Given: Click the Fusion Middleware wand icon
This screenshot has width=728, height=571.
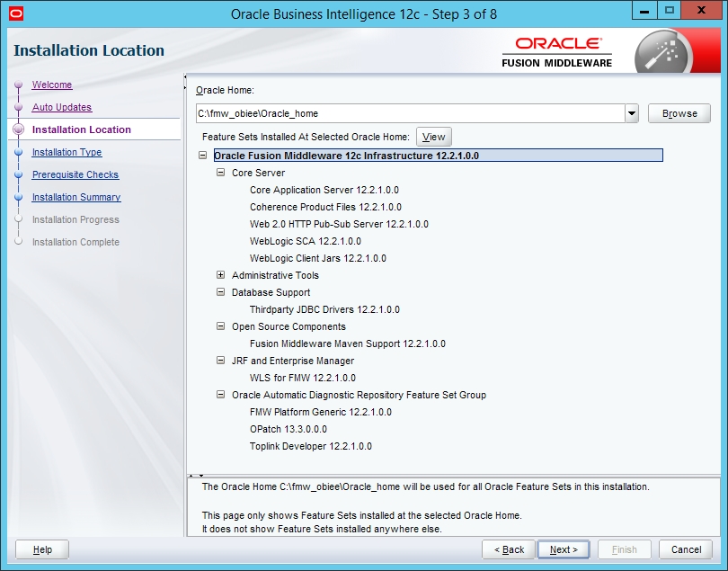Looking at the screenshot, I should pyautogui.click(x=663, y=53).
